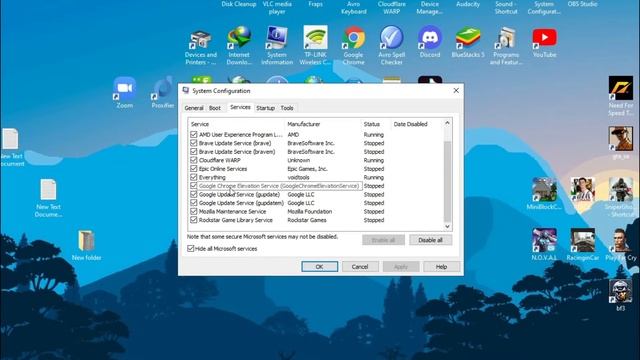Uncheck Hide all Microsoft services
This screenshot has height=360, width=640.
[191, 248]
